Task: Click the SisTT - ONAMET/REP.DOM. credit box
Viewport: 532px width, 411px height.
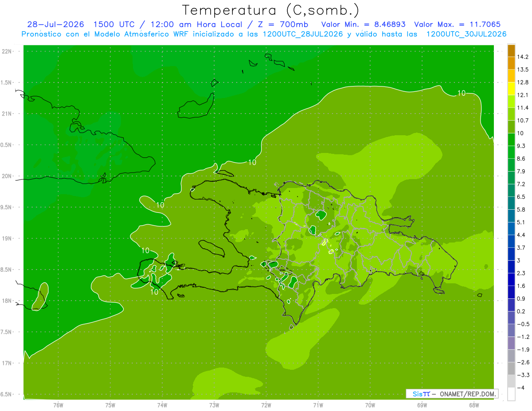Action: 452,394
